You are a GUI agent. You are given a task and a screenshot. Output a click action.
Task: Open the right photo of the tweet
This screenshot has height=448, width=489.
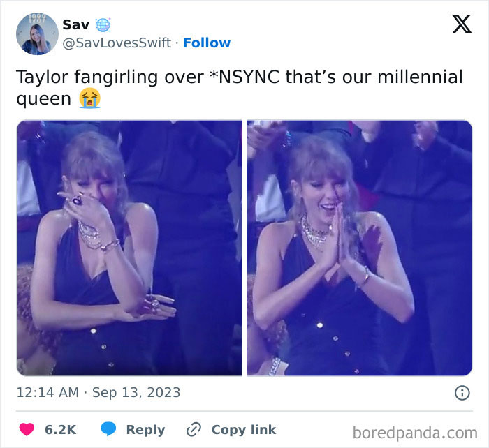tap(359, 248)
